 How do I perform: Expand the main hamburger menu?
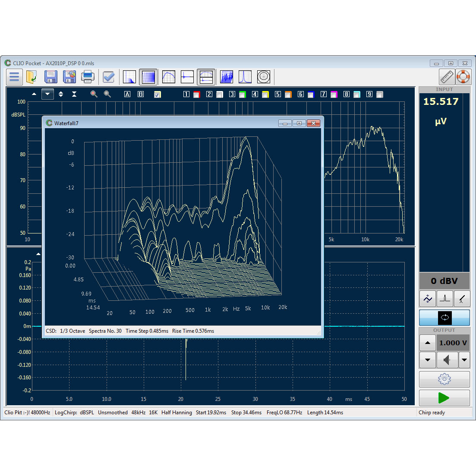[14, 77]
